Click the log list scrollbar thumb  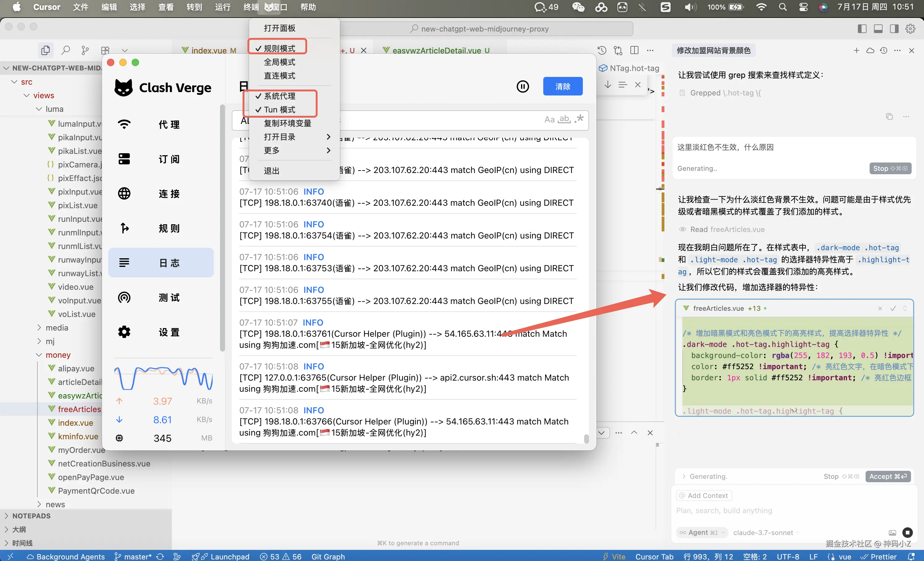pos(586,438)
